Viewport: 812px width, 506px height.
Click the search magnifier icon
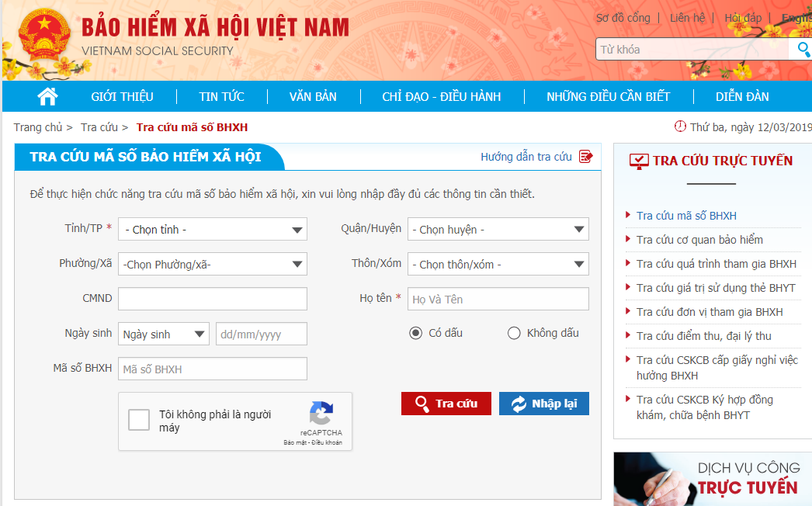point(803,49)
